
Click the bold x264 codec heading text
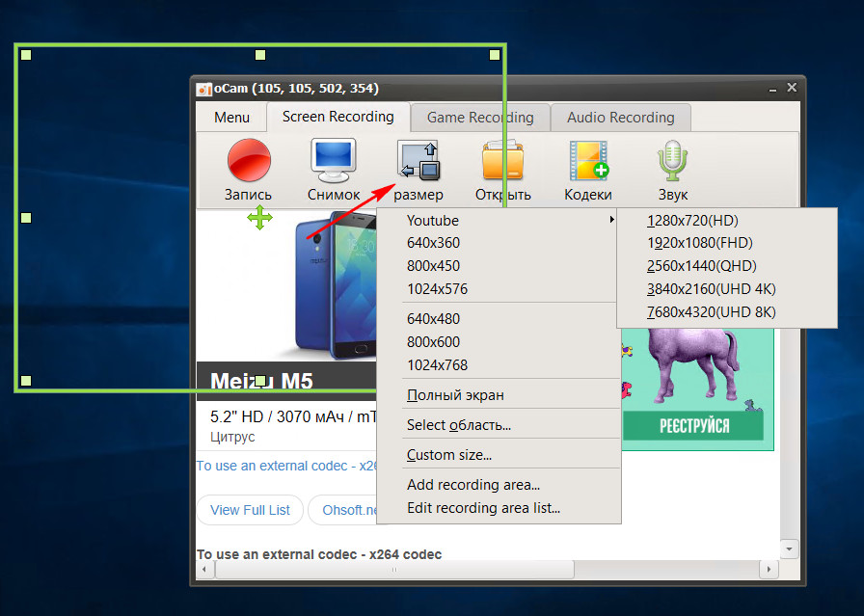coord(319,554)
